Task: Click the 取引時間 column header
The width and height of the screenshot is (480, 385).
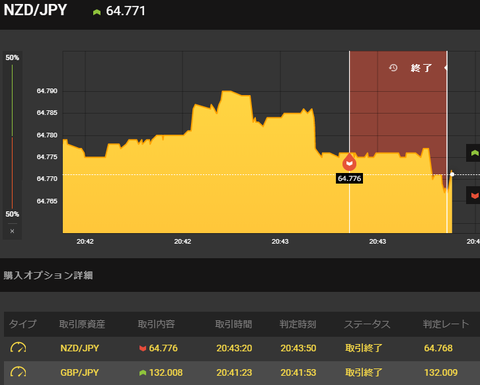Action: point(234,324)
